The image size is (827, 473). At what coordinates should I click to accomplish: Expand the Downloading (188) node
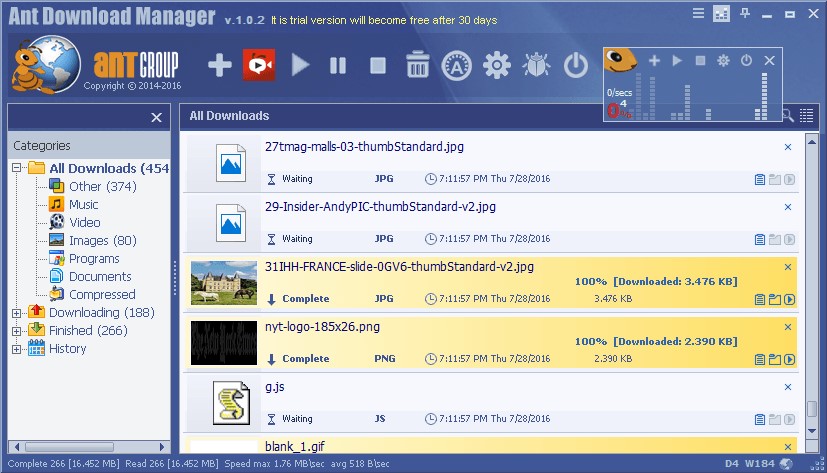point(16,313)
